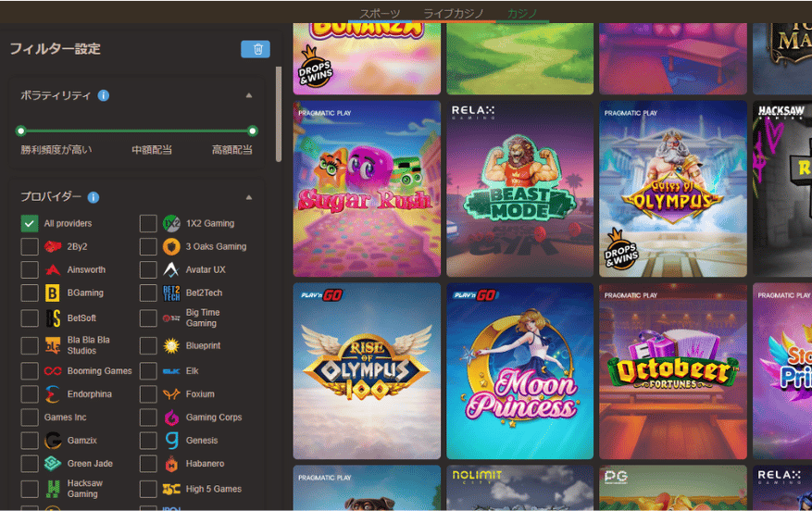Check the 1X2 Gaming checkbox
This screenshot has width=812, height=511.
click(x=148, y=224)
